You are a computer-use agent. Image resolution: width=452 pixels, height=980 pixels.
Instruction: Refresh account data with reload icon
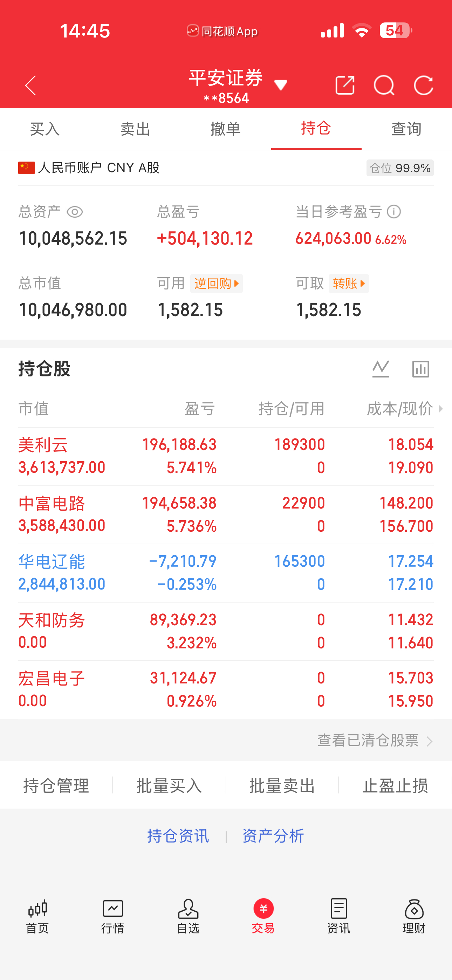pyautogui.click(x=424, y=85)
